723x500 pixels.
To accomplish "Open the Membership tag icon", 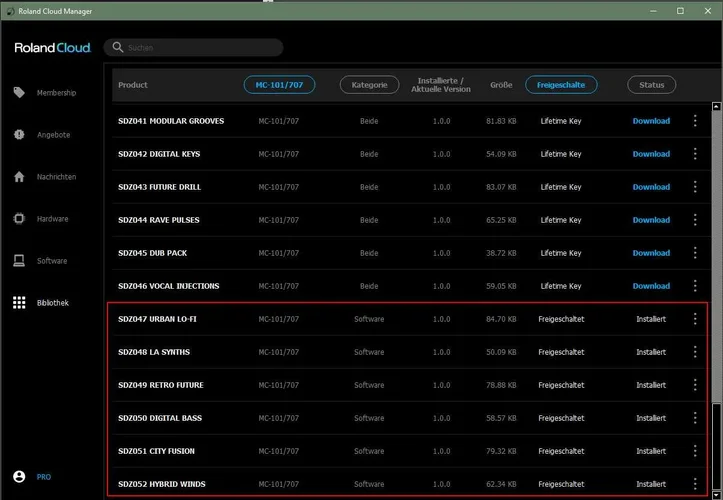I will (x=19, y=93).
